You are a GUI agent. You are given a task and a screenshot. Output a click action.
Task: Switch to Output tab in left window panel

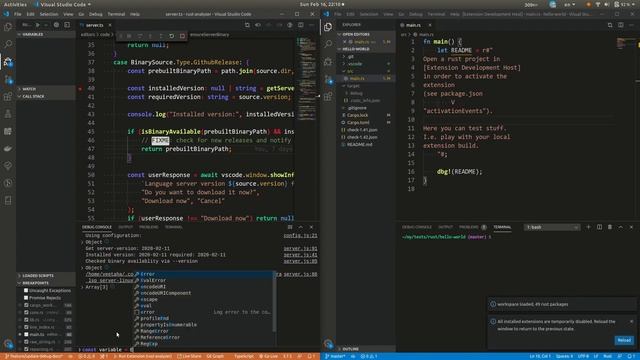tap(126, 227)
